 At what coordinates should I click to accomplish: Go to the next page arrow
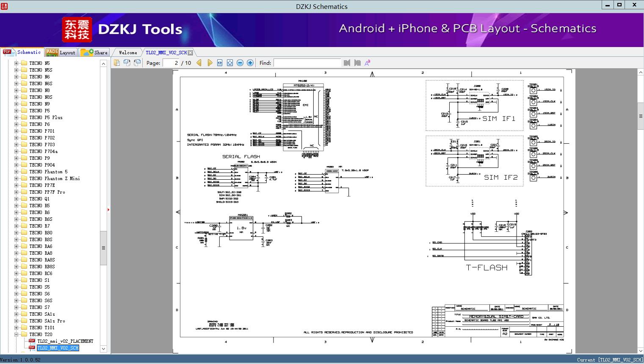[x=210, y=63]
